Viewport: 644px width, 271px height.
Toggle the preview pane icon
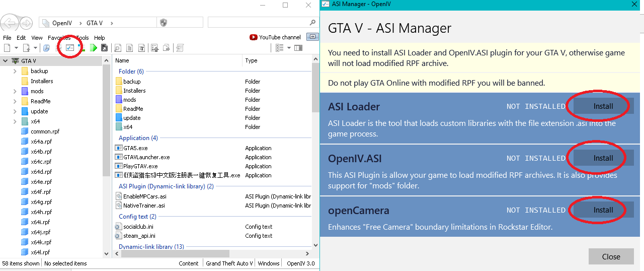298,48
